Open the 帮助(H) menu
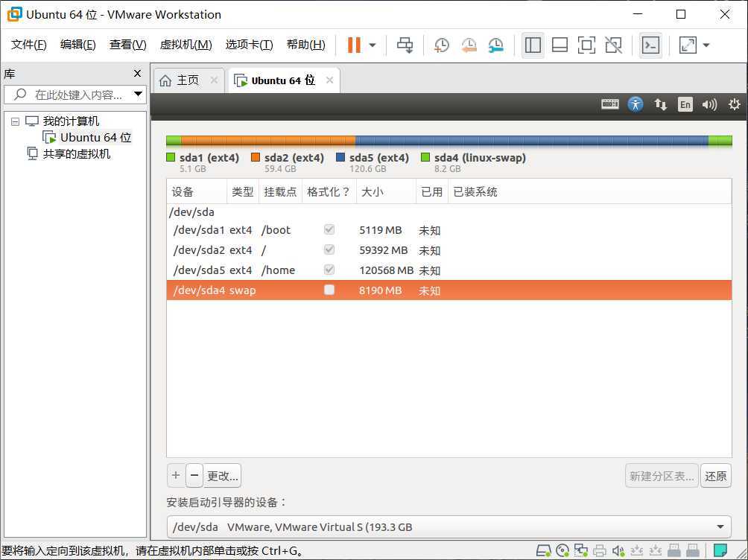 [x=305, y=45]
